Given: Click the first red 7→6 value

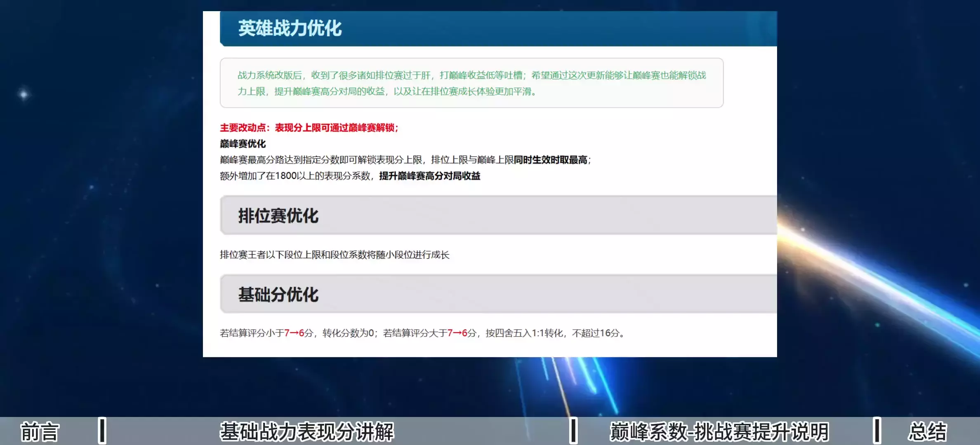Looking at the screenshot, I should 294,333.
